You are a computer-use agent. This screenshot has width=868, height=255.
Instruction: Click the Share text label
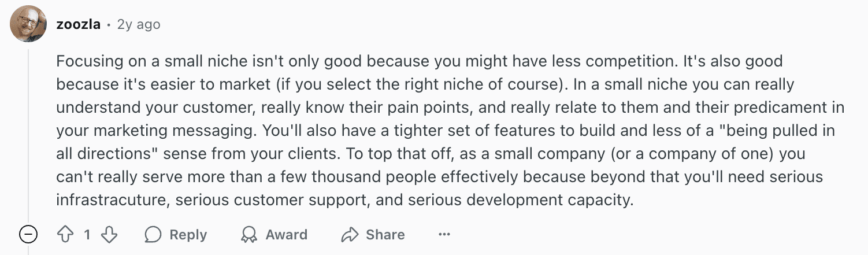pos(385,235)
